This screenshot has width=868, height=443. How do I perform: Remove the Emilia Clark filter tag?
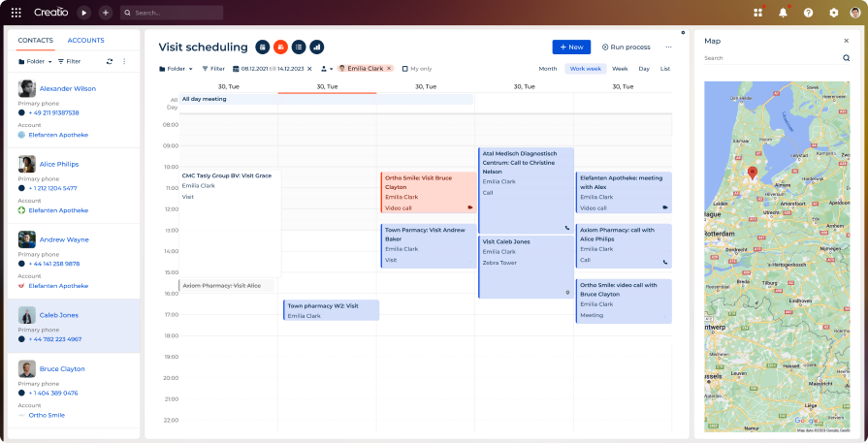pyautogui.click(x=389, y=69)
